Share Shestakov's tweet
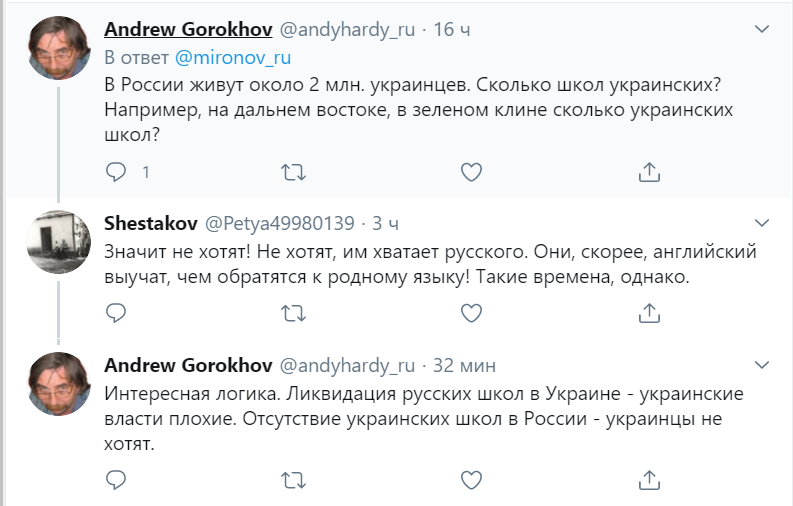793x506 pixels. [649, 314]
